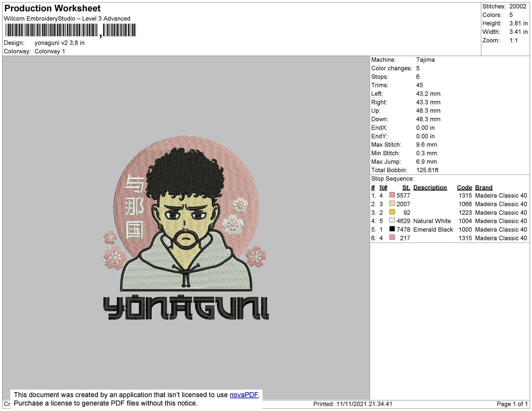This screenshot has height=411, width=532.
Task: Click the Brand column header
Action: [x=484, y=187]
